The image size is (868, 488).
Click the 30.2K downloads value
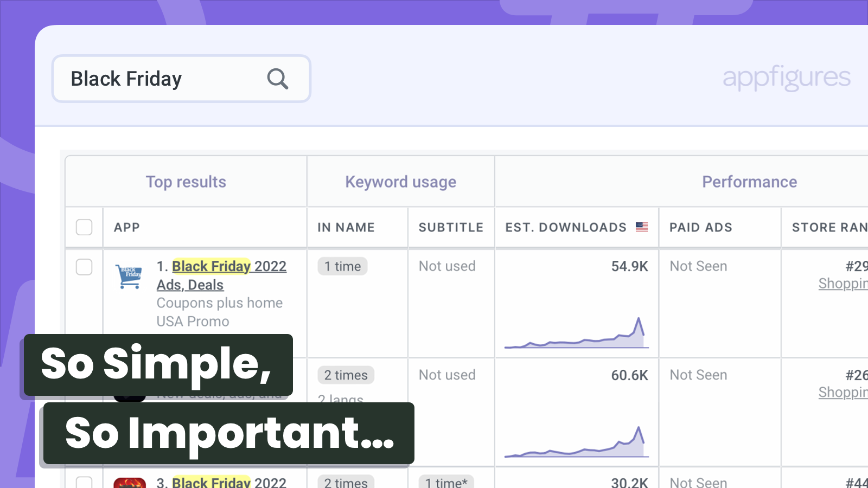point(630,482)
